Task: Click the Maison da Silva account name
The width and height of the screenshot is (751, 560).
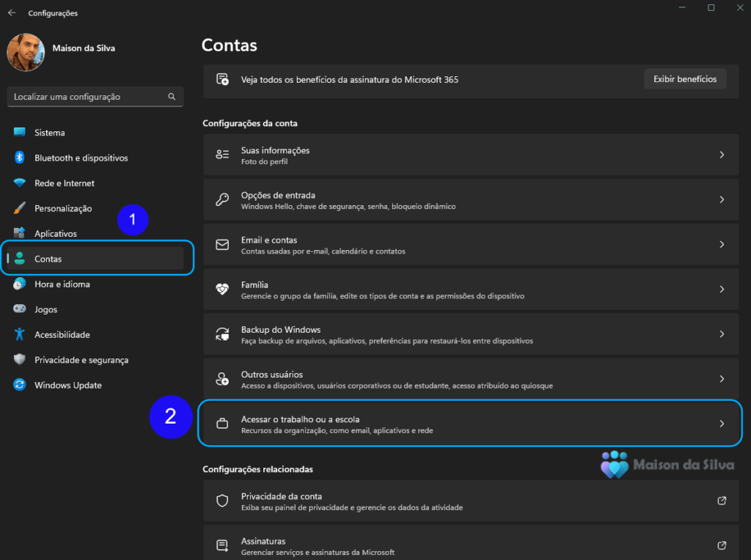Action: 84,48
